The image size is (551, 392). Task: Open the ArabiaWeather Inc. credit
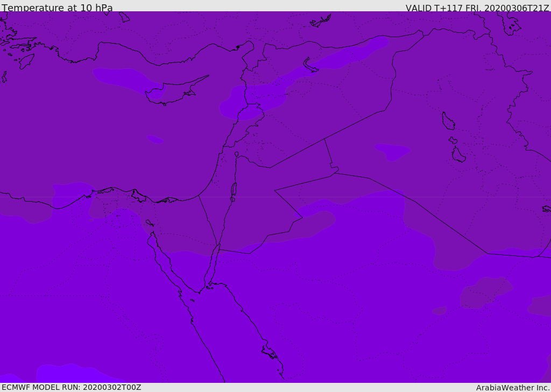click(x=513, y=388)
